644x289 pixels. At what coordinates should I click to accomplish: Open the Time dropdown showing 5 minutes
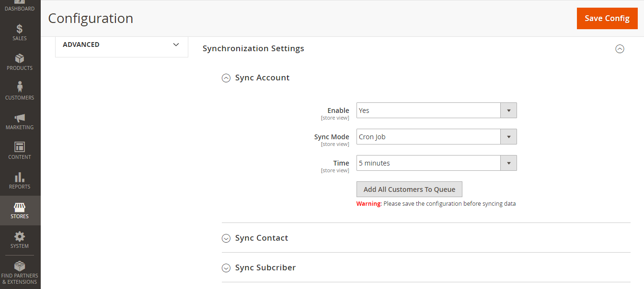pos(436,163)
